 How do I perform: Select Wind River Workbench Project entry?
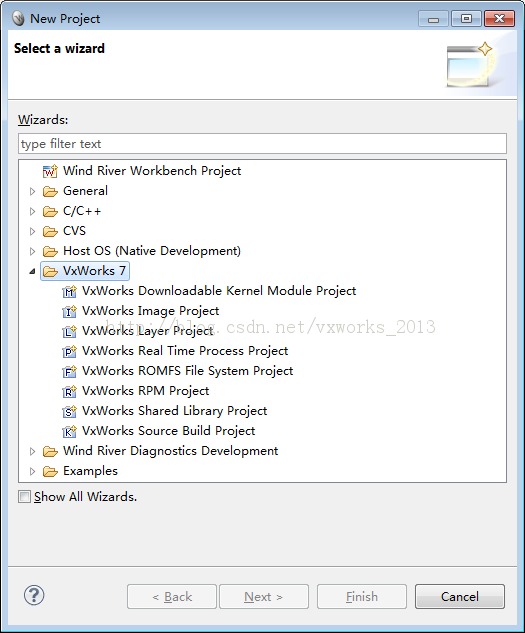point(152,171)
